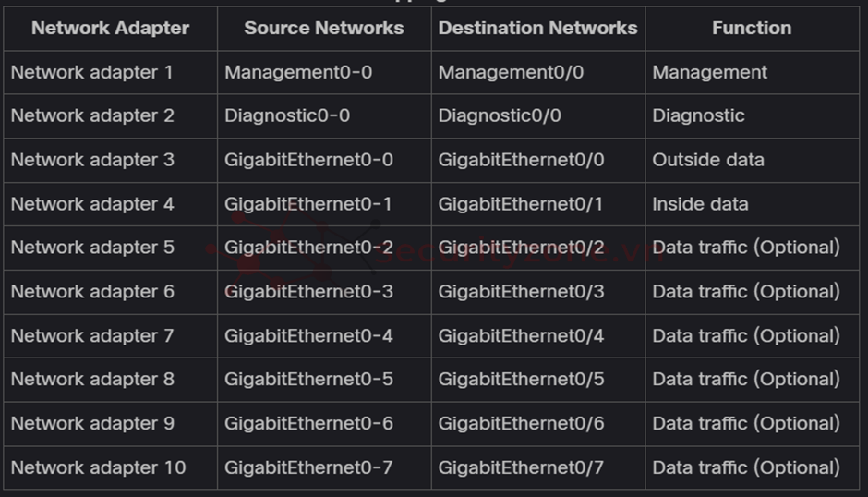Click the Source Networks column header
Image resolution: width=868 pixels, height=497 pixels.
pyautogui.click(x=323, y=28)
